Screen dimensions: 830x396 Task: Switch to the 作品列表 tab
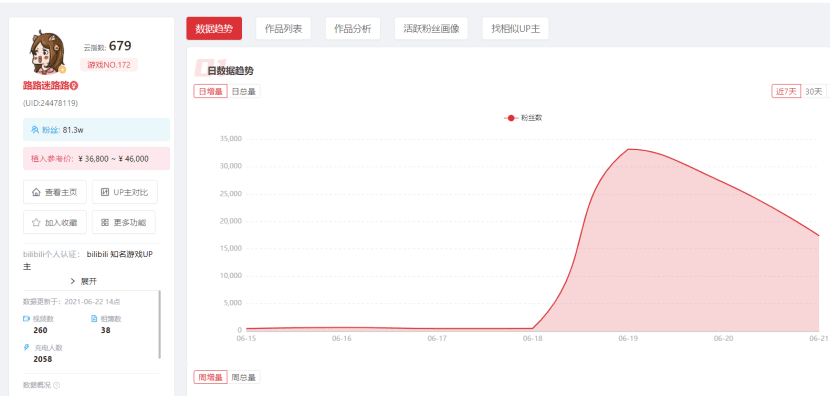283,29
